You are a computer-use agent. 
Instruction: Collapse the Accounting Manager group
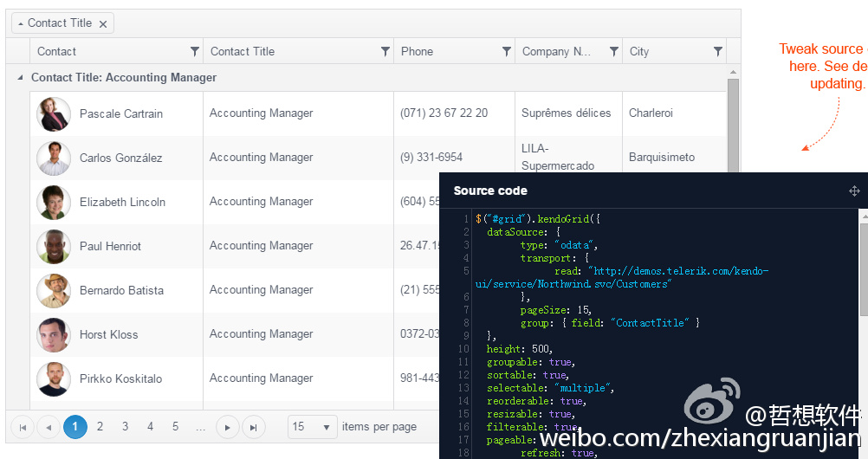20,78
